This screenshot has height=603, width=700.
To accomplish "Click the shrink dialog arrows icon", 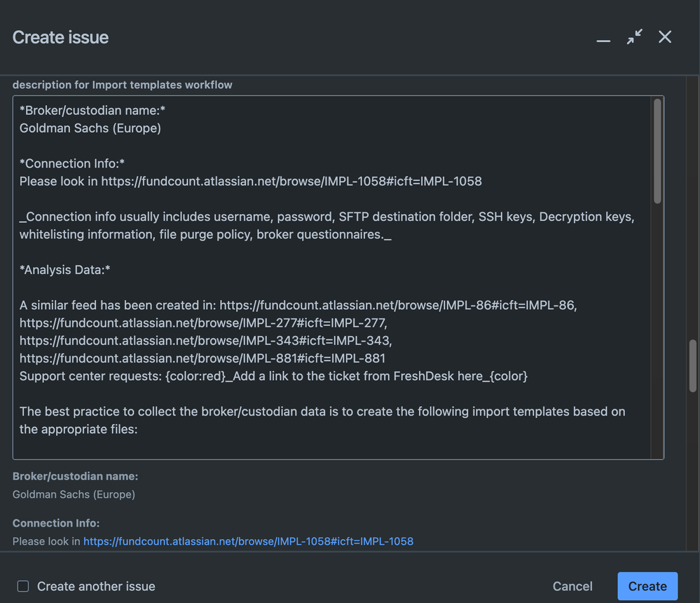I will (634, 37).
